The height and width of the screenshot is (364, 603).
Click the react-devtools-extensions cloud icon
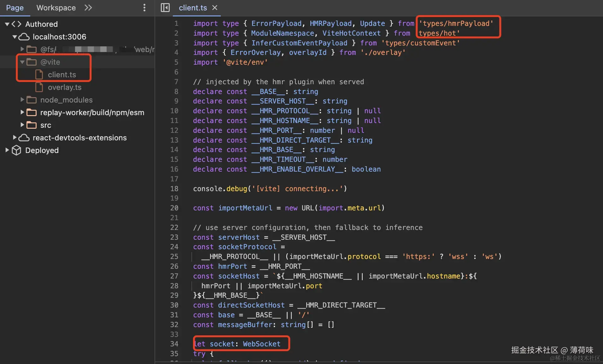24,138
